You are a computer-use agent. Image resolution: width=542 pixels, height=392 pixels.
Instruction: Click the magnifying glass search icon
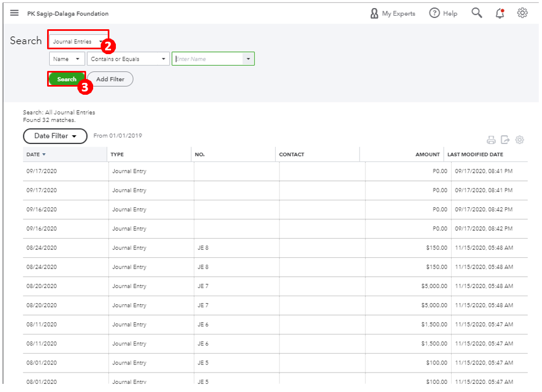click(x=476, y=13)
